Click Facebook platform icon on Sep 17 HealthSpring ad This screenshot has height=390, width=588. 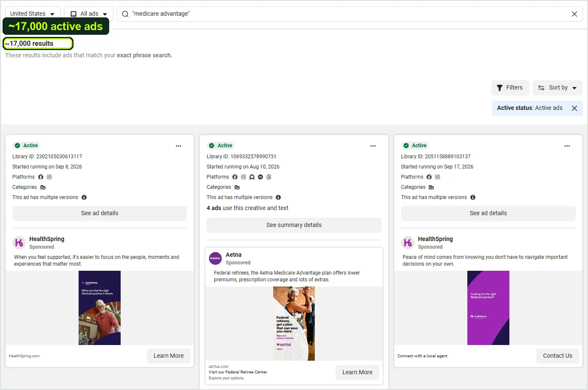(429, 177)
